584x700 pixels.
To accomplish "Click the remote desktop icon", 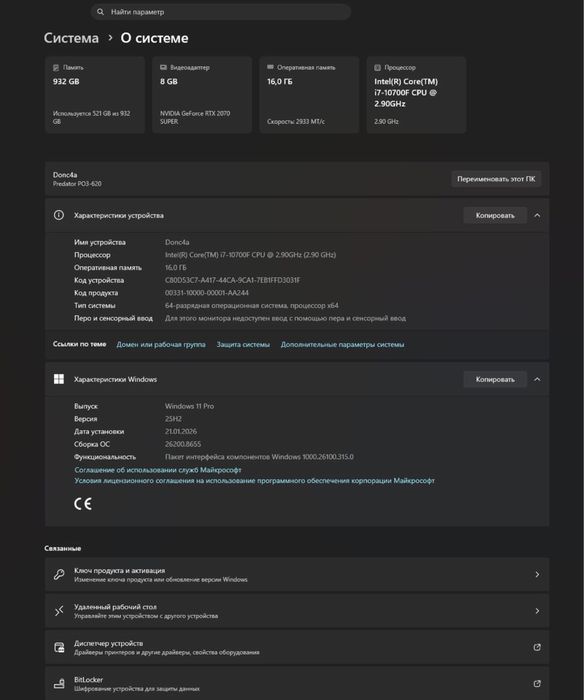I will click(x=58, y=611).
